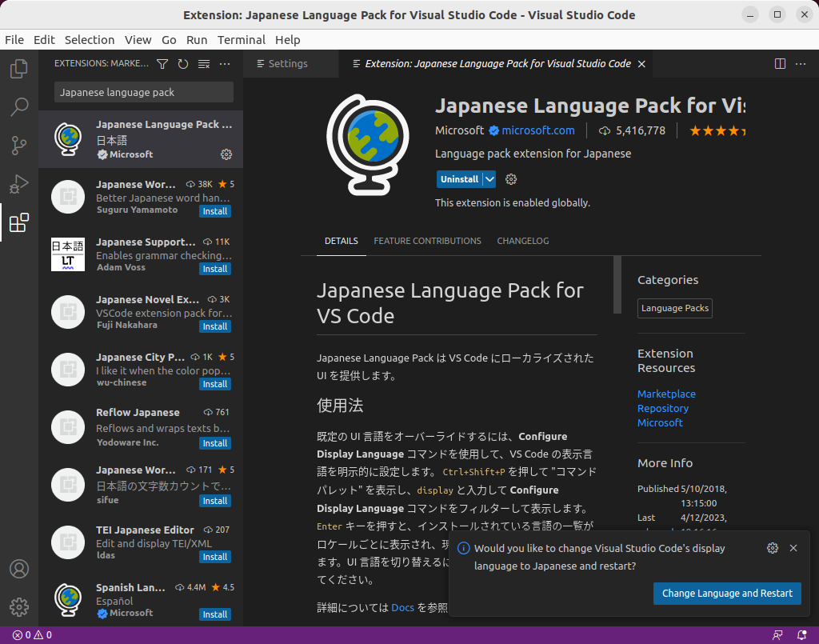Install TEI Japanese Editor extension

[x=214, y=557]
